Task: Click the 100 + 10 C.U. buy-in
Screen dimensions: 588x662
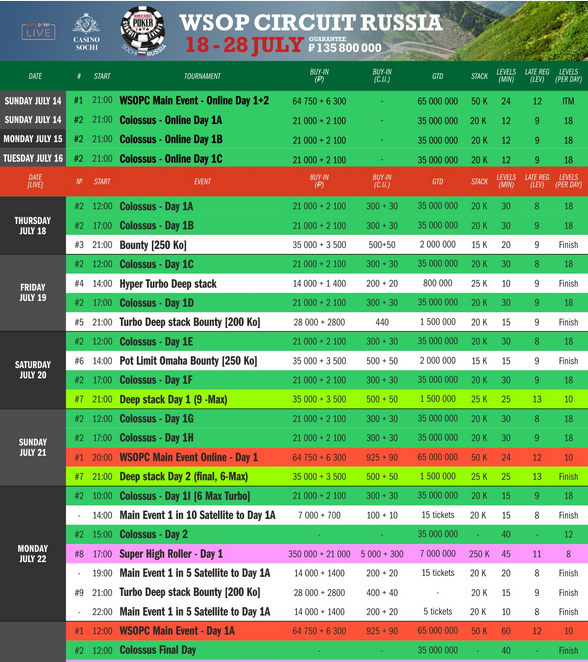Action: click(382, 515)
